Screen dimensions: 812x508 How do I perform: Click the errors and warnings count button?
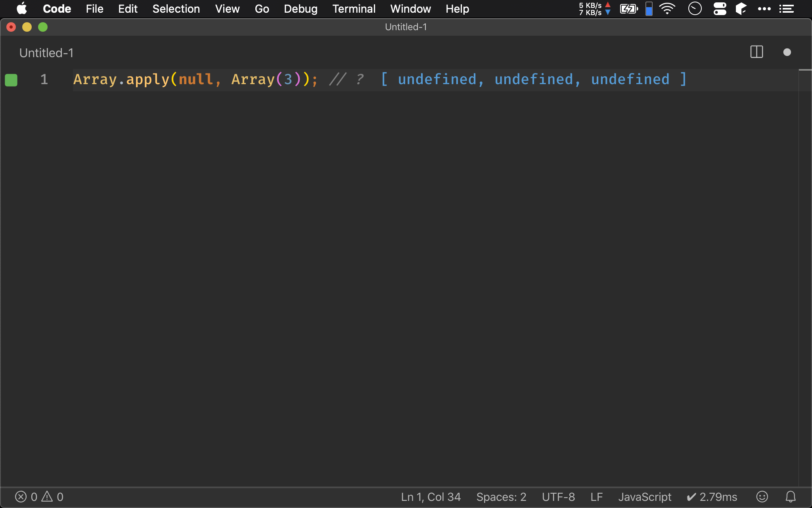tap(40, 497)
